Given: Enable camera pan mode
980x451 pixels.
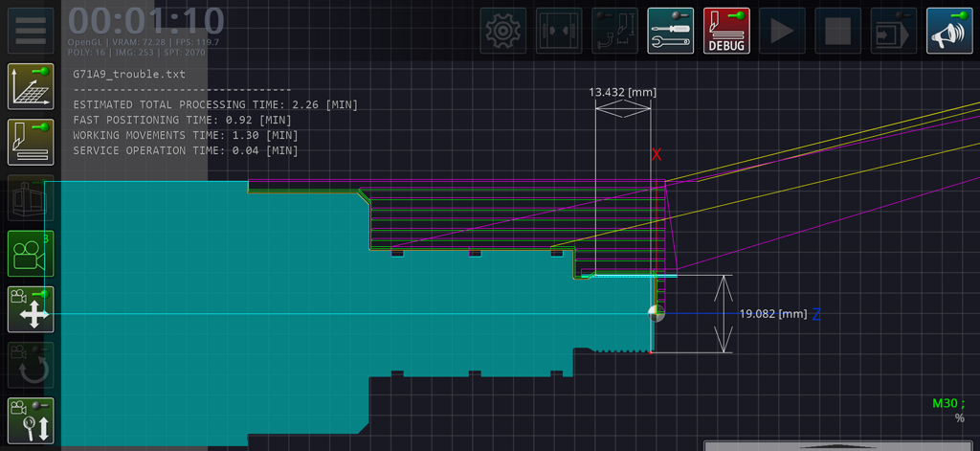Looking at the screenshot, I should tap(31, 309).
